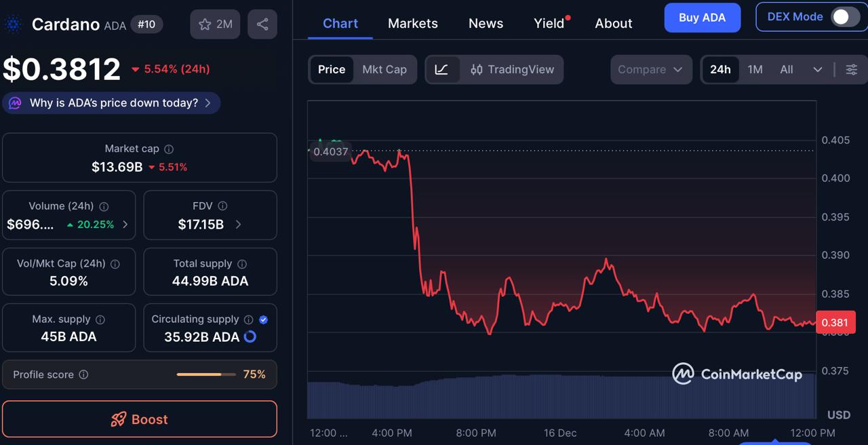Add Cardano to watchlist via star icon
The width and height of the screenshot is (868, 445).
tap(203, 24)
